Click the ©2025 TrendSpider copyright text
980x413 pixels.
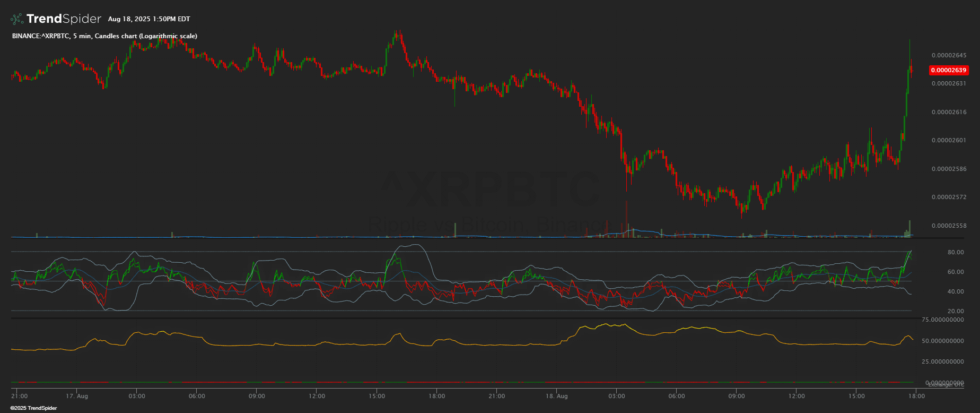click(33, 408)
